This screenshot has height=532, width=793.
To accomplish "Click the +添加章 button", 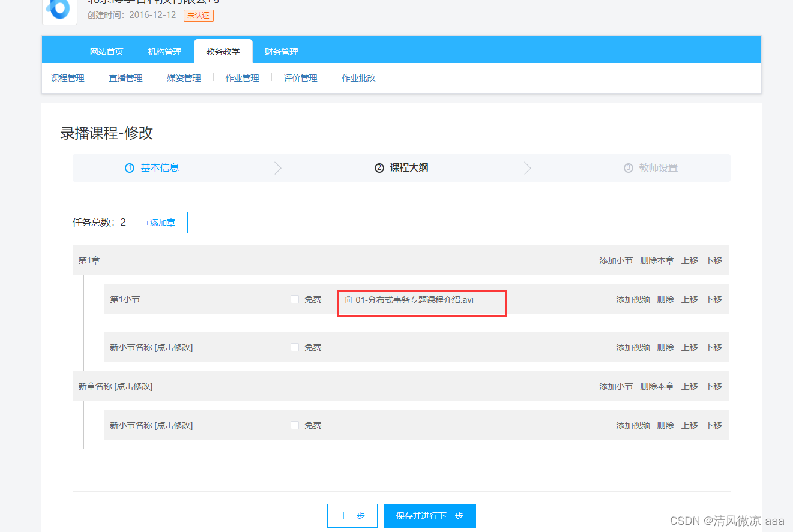I will (160, 223).
